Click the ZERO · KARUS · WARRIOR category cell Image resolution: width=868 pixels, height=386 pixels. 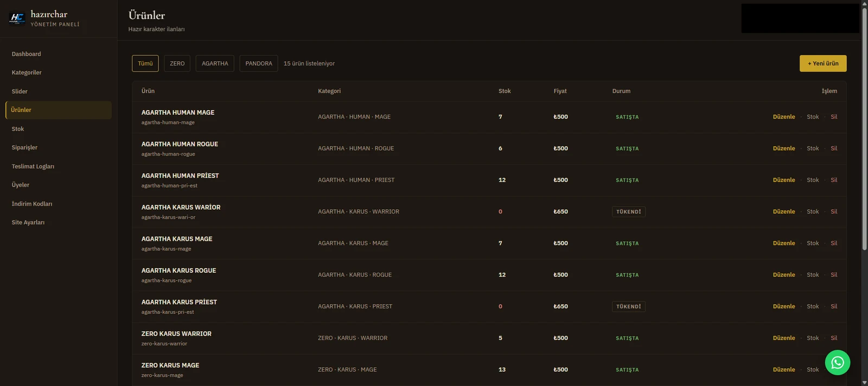point(353,338)
